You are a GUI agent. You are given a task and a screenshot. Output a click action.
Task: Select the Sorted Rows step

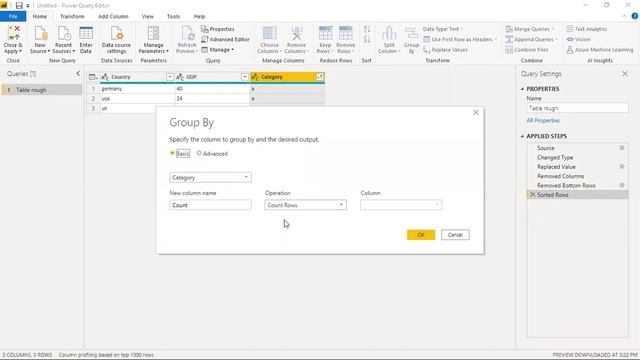[x=578, y=195]
